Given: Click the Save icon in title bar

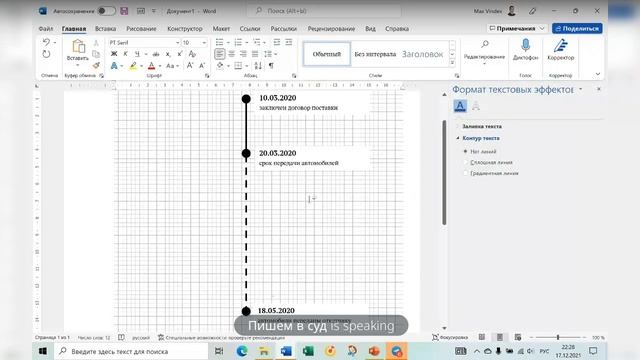Looking at the screenshot, I should pos(124,11).
